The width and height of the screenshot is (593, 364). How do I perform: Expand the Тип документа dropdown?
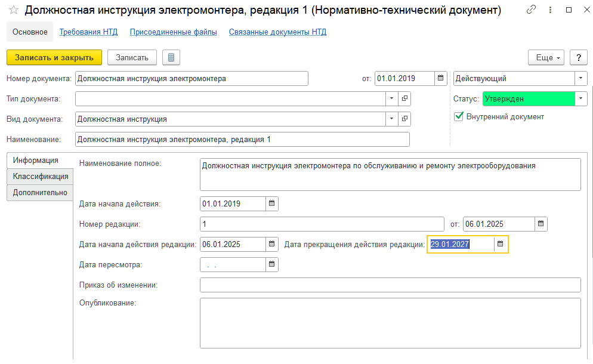tap(392, 98)
